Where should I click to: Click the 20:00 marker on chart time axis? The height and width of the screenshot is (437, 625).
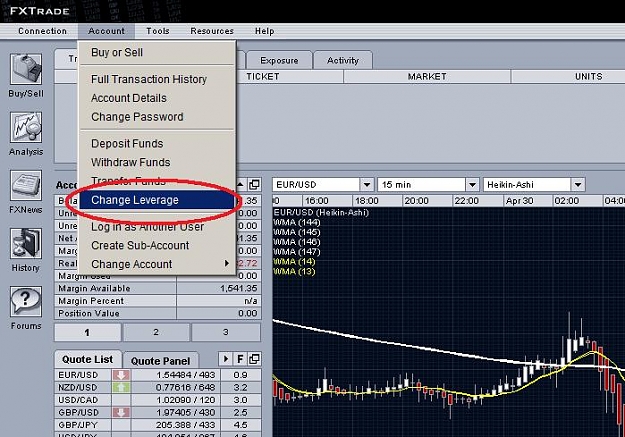[x=417, y=201]
